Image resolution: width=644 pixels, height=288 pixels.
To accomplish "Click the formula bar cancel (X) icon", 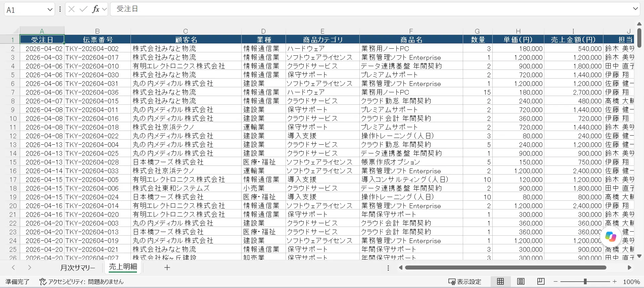I will pyautogui.click(x=71, y=9).
